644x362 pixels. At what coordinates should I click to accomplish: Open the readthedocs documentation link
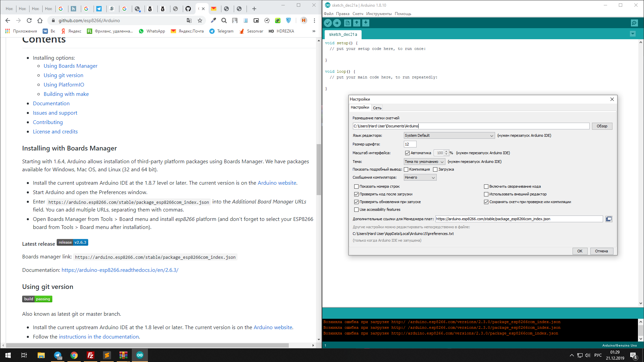(x=120, y=270)
